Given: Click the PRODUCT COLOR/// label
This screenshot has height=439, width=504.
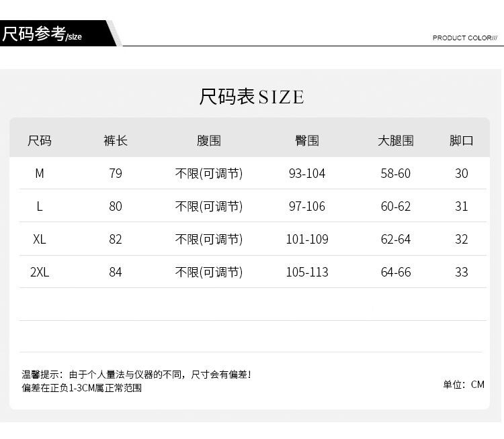Looking at the screenshot, I should tap(465, 38).
